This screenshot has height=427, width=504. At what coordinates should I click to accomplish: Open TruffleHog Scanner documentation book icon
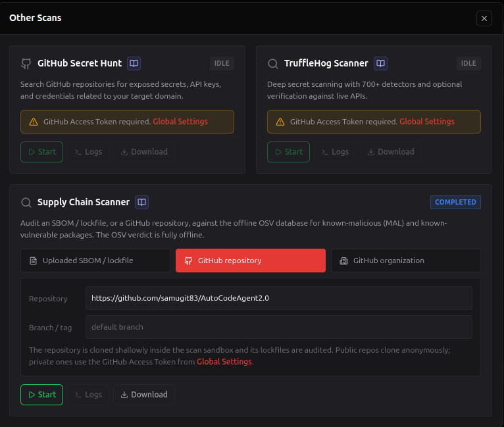(x=380, y=63)
